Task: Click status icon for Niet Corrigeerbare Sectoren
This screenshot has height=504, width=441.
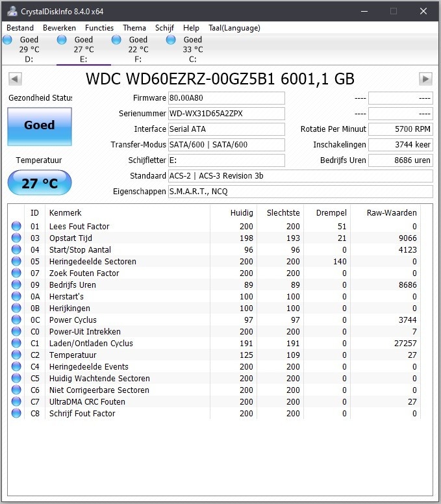Action: coord(16,390)
